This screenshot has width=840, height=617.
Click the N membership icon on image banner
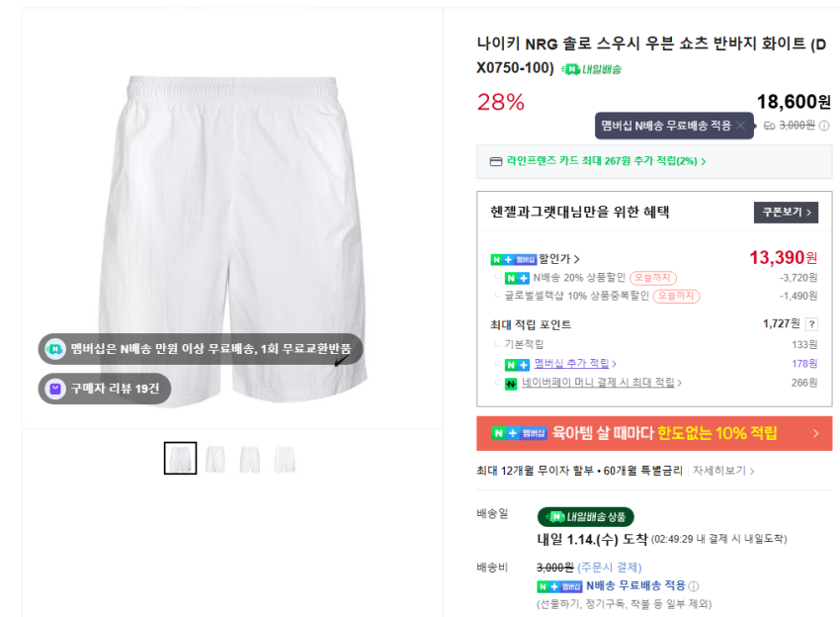[x=55, y=349]
